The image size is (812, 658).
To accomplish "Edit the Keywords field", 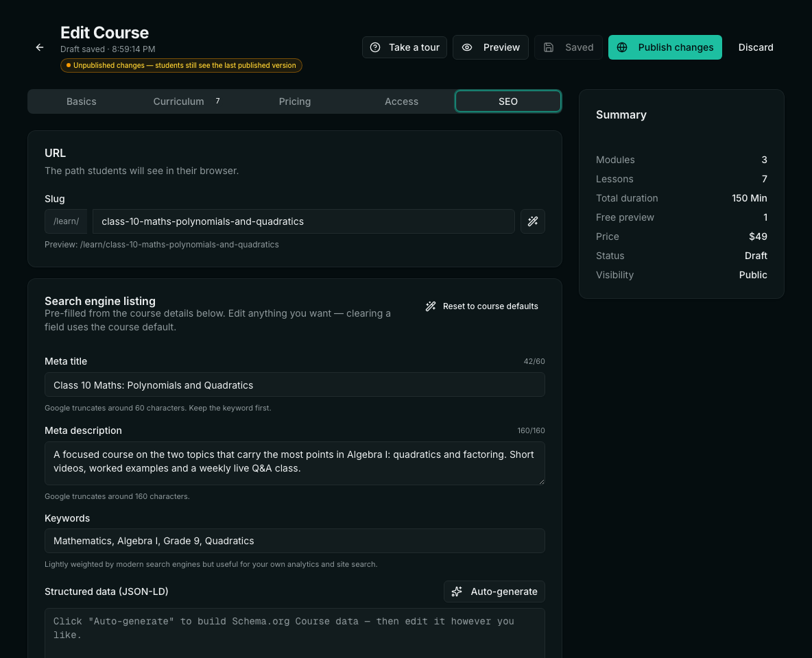I will 295,541.
